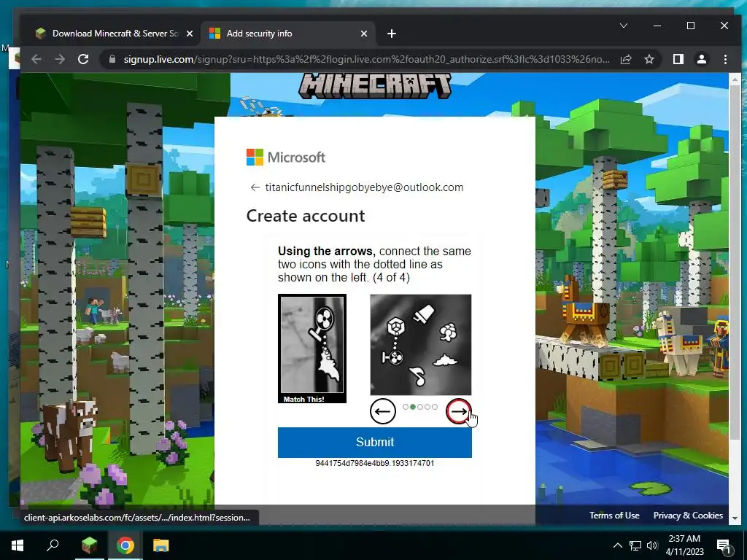Screen dimensions: 747x560
Task: Click the Minecraft logo at top
Action: pyautogui.click(x=375, y=86)
